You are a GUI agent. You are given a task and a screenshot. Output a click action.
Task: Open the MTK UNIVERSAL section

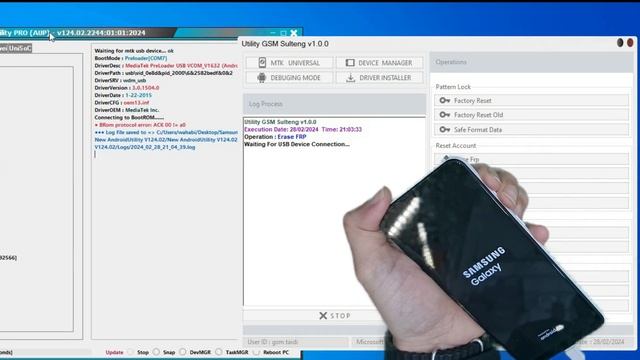coord(289,62)
